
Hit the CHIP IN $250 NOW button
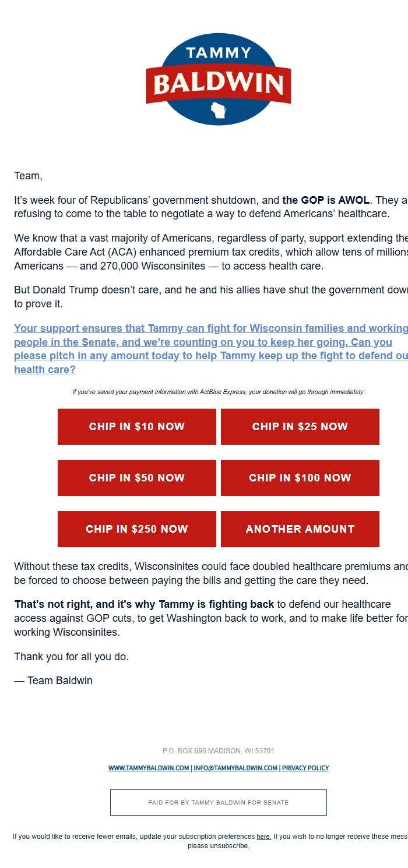(137, 529)
